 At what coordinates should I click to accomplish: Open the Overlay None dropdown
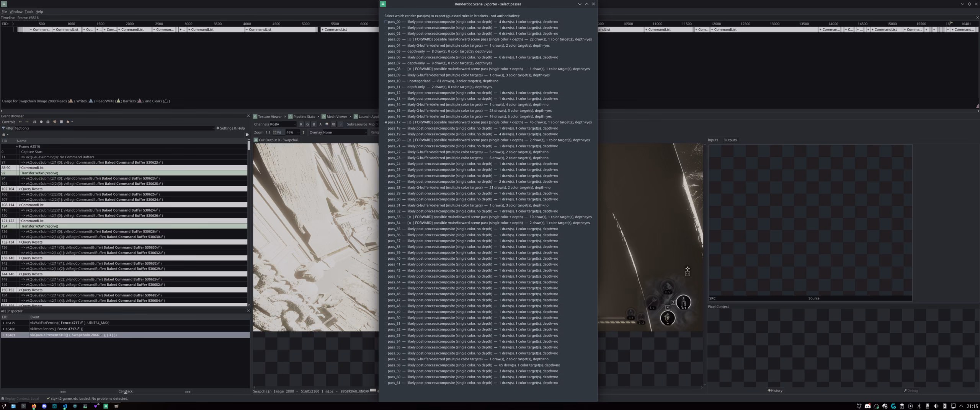click(345, 132)
